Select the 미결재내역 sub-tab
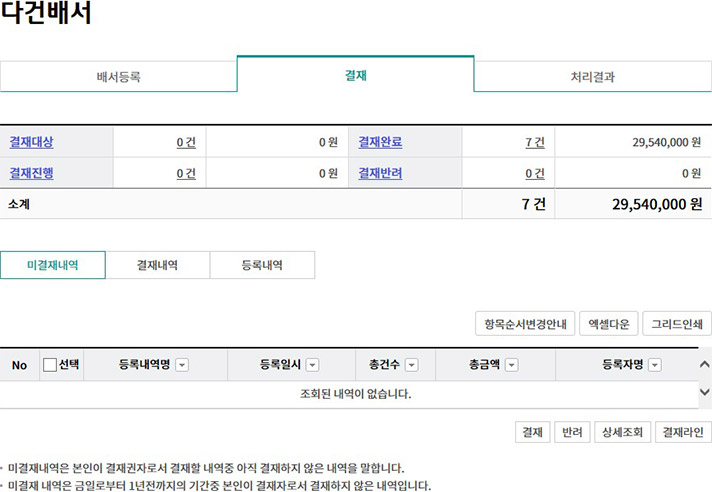 52,265
